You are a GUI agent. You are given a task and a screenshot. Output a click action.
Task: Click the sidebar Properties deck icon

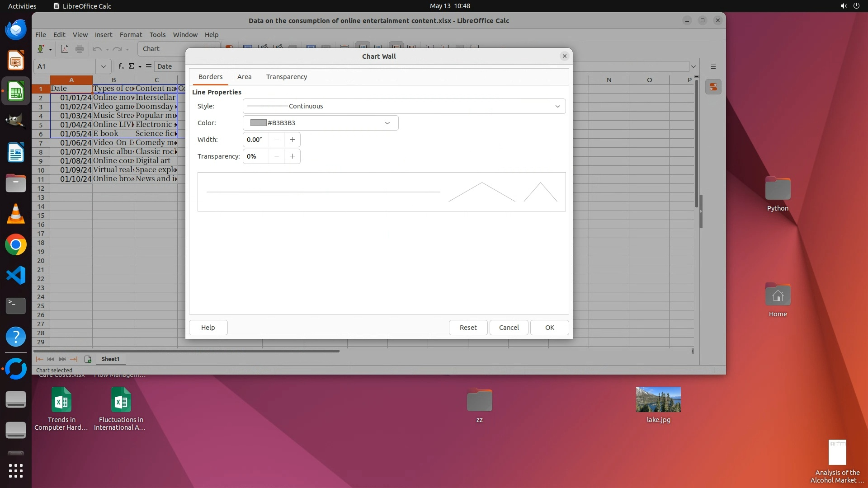pos(713,87)
